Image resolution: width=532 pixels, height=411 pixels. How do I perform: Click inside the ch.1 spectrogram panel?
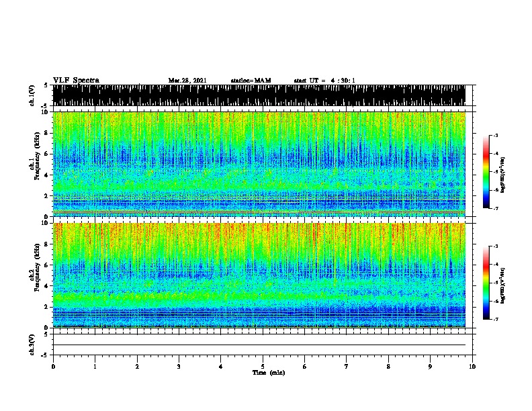[259, 164]
